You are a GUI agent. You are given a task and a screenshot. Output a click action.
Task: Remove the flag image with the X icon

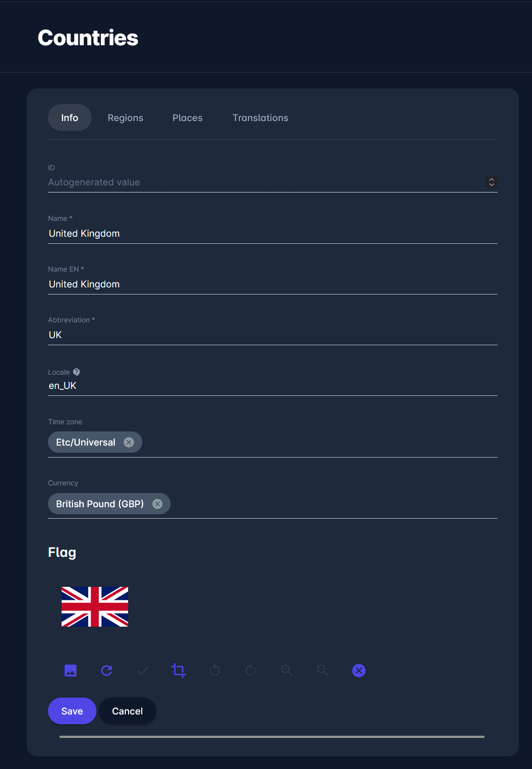(359, 670)
